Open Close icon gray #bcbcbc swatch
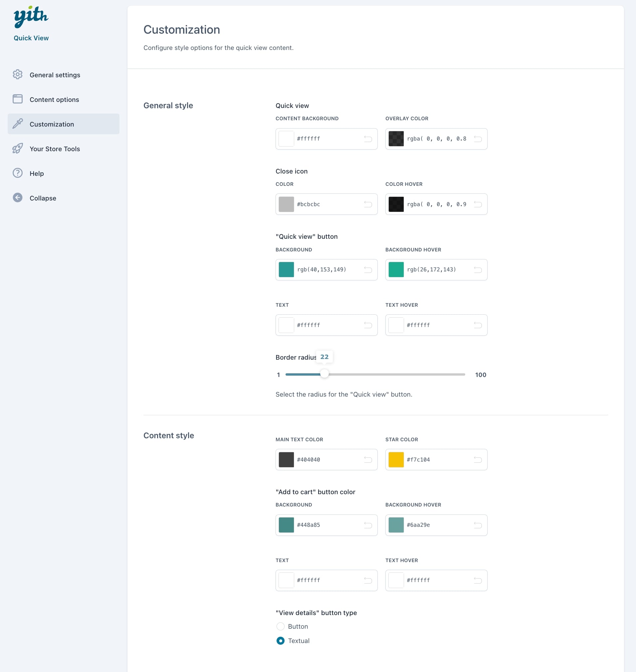The width and height of the screenshot is (636, 672). [286, 204]
